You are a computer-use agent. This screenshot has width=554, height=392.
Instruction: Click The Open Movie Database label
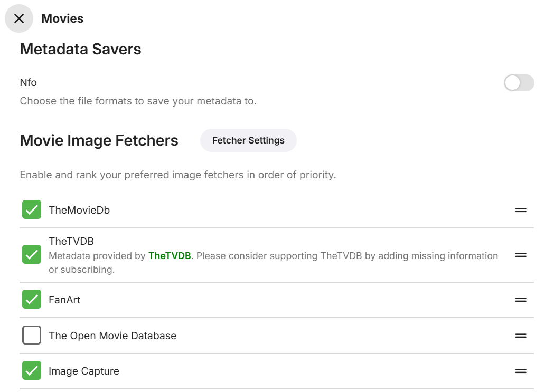click(x=112, y=336)
